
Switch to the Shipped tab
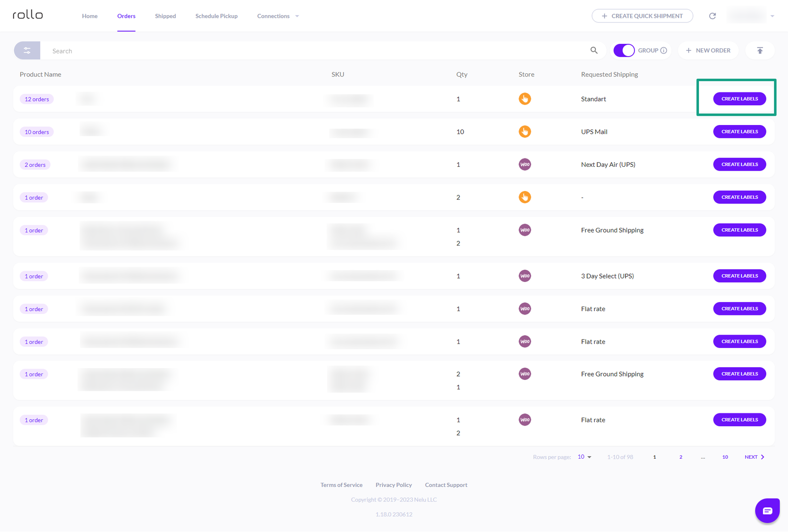point(165,16)
